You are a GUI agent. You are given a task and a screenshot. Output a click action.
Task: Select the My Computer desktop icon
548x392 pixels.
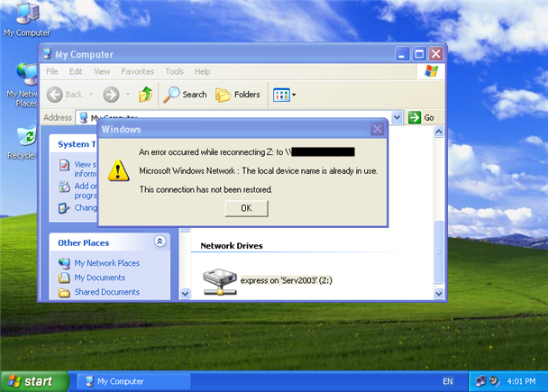click(x=27, y=20)
